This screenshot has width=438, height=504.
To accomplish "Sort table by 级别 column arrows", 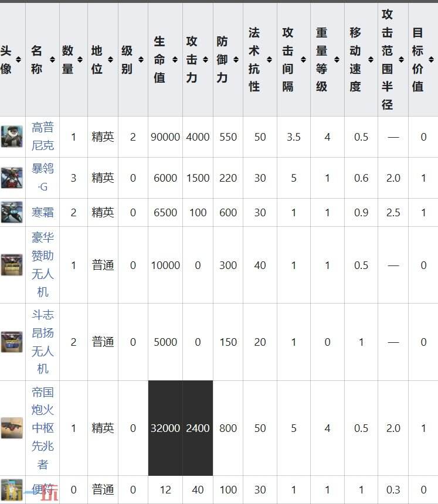I will (141, 59).
